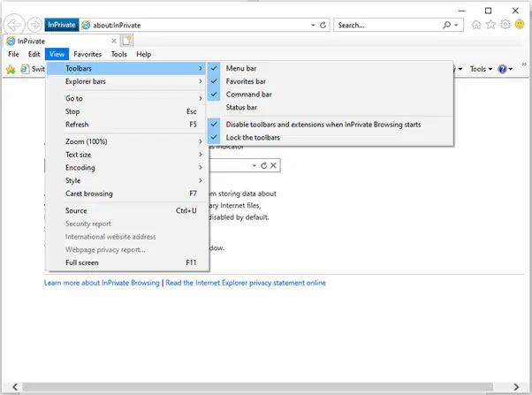
Task: Open the search provider dropdown arrow
Action: 456,25
